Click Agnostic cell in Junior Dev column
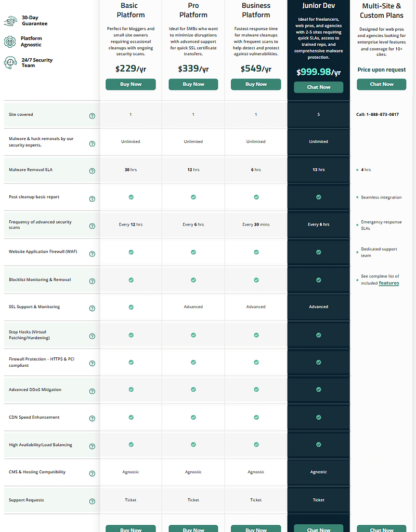The image size is (416, 532). tap(319, 472)
